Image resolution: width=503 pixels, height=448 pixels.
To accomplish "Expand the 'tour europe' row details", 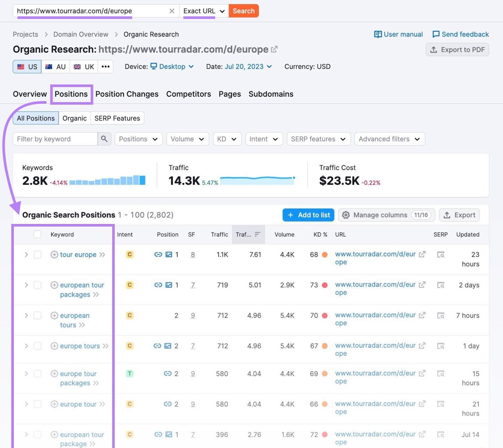I will [x=26, y=254].
